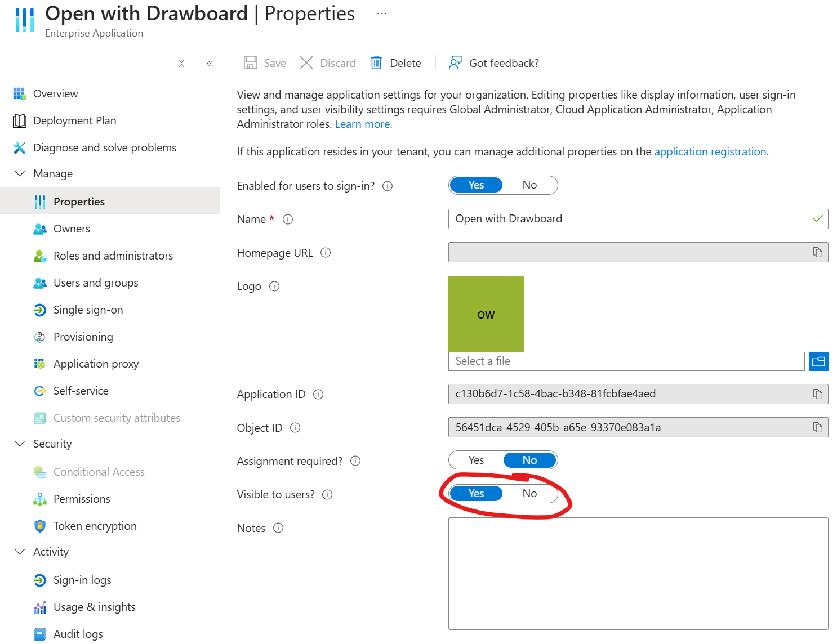Click the Select a file input
This screenshot has width=837, height=644.
pos(626,361)
